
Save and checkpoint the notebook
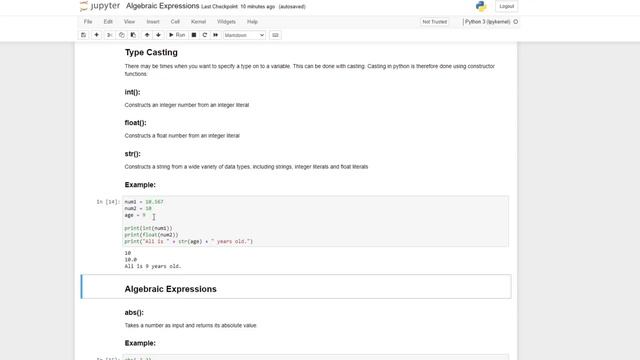tap(84, 35)
